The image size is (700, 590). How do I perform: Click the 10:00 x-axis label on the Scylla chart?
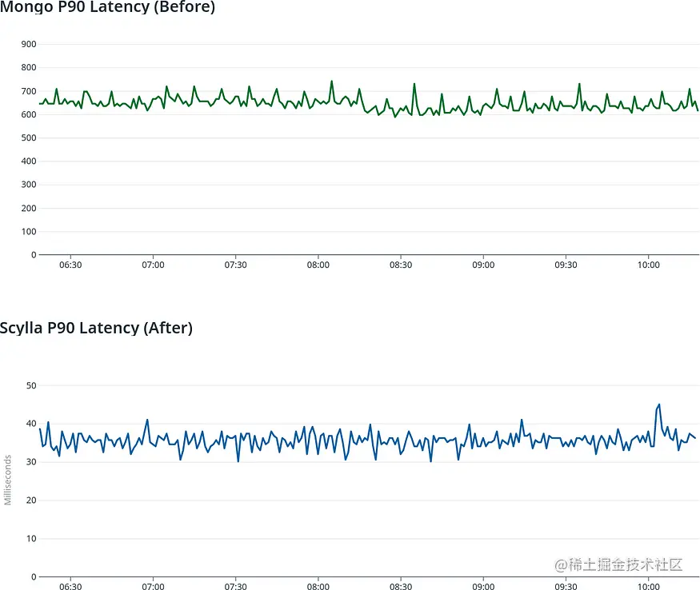tap(649, 586)
